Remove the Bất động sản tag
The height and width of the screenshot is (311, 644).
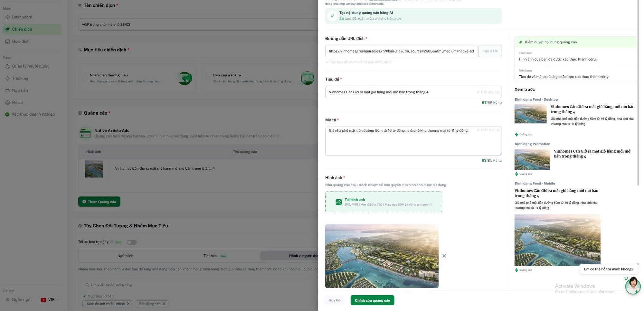164,304
